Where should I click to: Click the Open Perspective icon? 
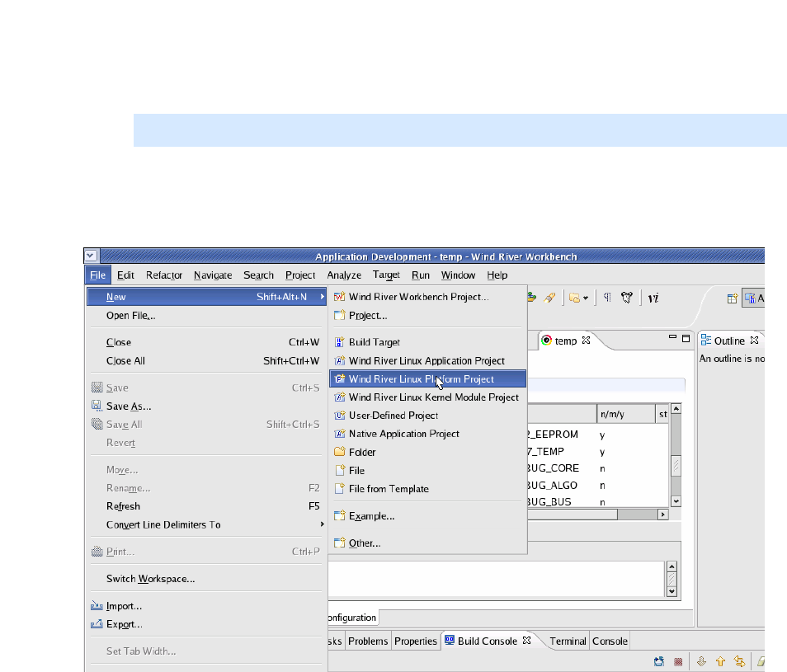pos(733,298)
